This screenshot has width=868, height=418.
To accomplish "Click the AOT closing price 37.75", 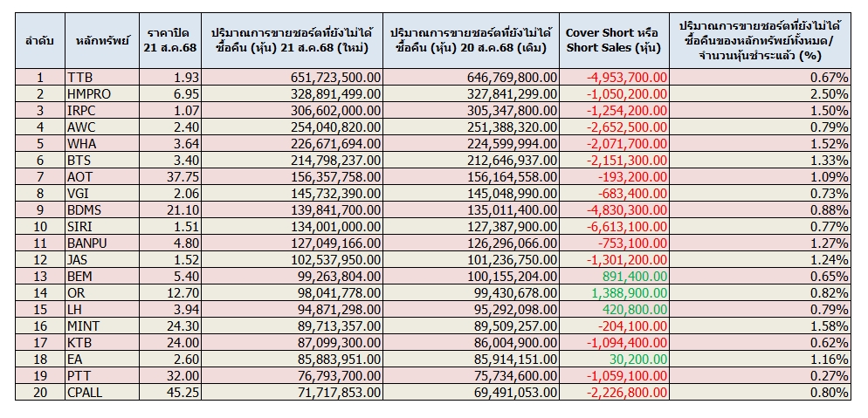I will tap(170, 177).
